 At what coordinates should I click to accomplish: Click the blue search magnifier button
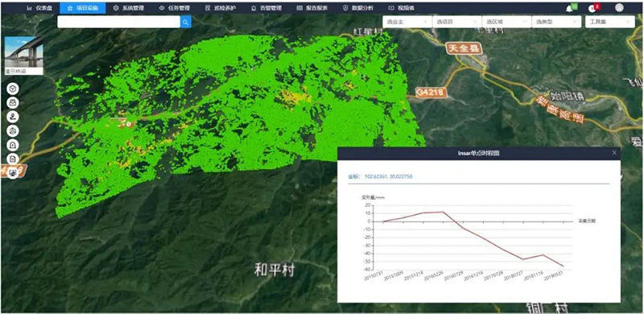click(x=186, y=22)
